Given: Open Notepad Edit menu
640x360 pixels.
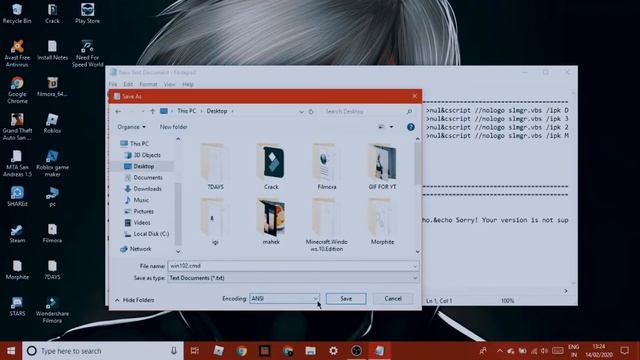Looking at the screenshot, I should (x=128, y=84).
